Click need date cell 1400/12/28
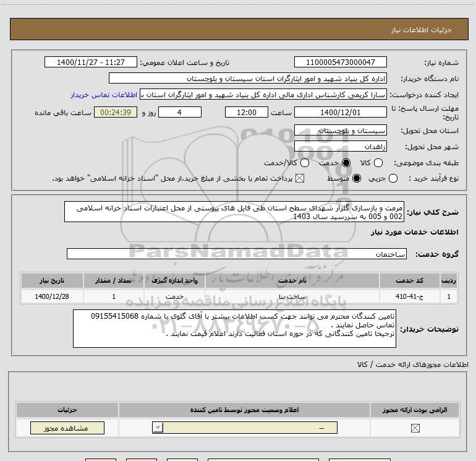 52,296
